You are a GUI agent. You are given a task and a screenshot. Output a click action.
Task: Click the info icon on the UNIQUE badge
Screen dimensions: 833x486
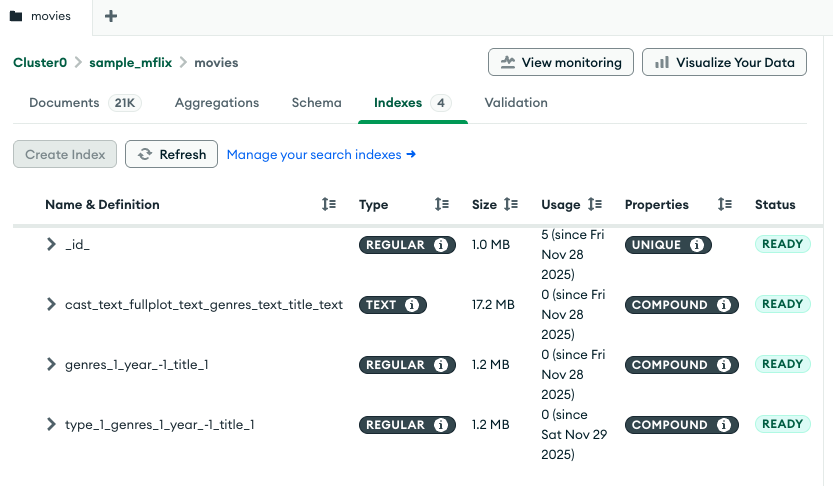coord(697,245)
